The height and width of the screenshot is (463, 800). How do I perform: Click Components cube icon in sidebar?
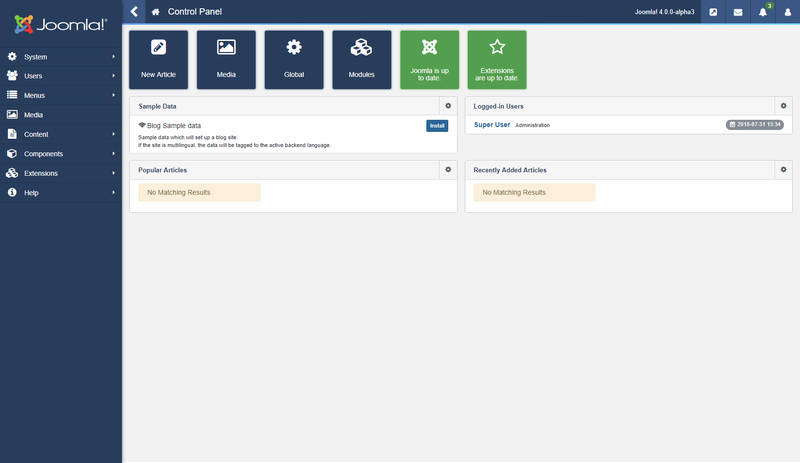(12, 153)
